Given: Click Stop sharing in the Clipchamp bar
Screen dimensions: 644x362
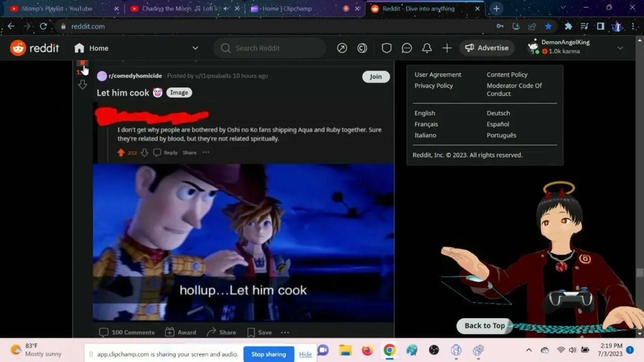Looking at the screenshot, I should (x=269, y=354).
